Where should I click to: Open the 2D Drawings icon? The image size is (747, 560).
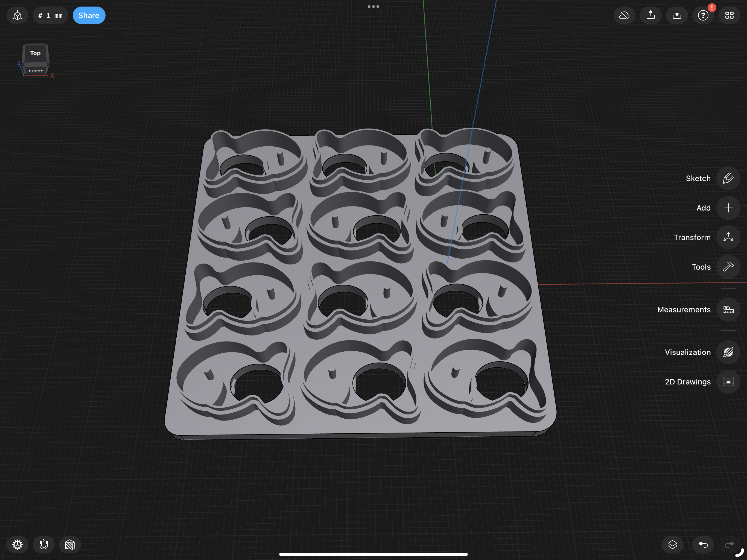click(728, 382)
